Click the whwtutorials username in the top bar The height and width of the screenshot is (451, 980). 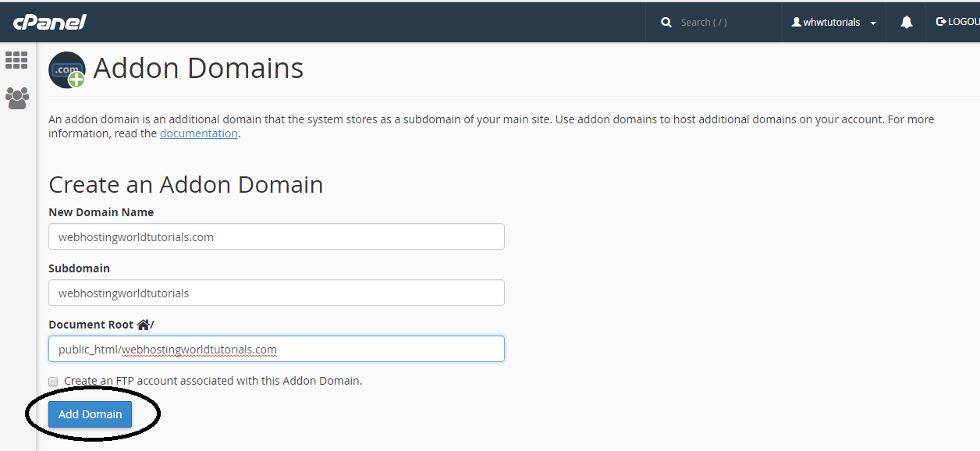[x=833, y=21]
